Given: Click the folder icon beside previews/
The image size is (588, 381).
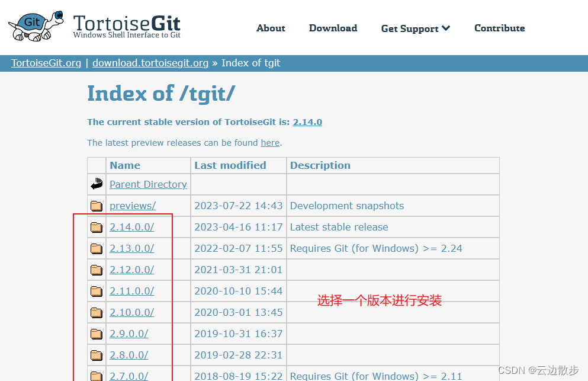Looking at the screenshot, I should click(x=97, y=206).
